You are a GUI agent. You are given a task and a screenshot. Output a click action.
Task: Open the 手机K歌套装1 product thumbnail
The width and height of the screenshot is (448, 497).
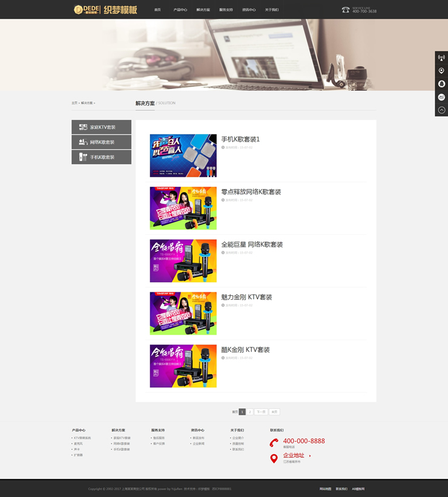[x=183, y=156]
